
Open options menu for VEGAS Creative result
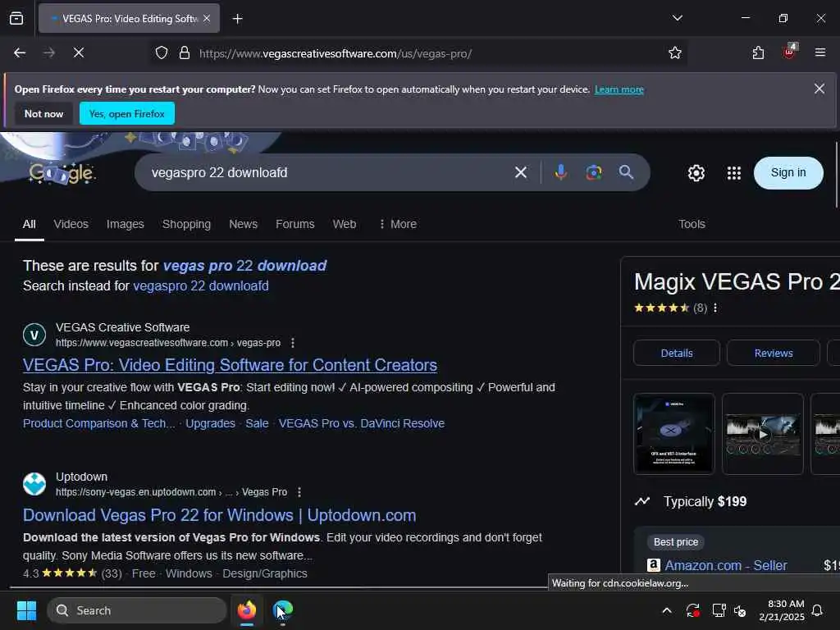(293, 343)
